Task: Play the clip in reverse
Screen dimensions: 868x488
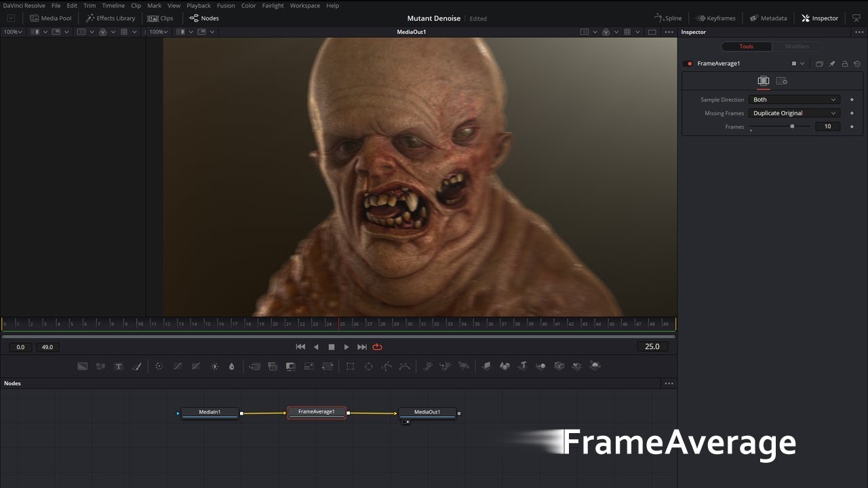Action: (316, 347)
